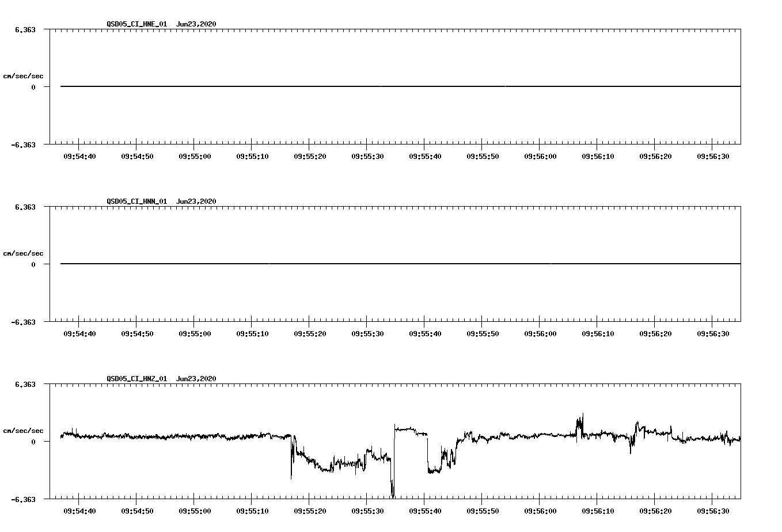This screenshot has height=532, width=782.
Task: Click the cm/sec/sec unit label on the HNE plot
Action: pyautogui.click(x=23, y=76)
